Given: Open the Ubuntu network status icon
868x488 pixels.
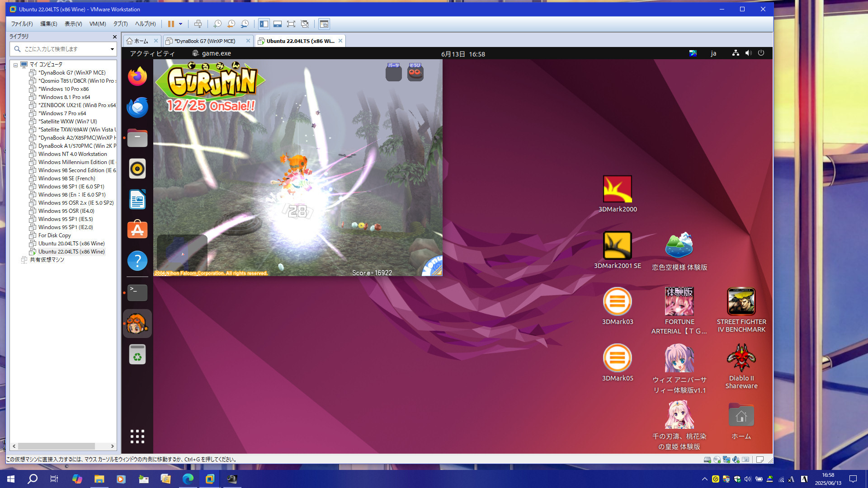Looking at the screenshot, I should tap(736, 53).
